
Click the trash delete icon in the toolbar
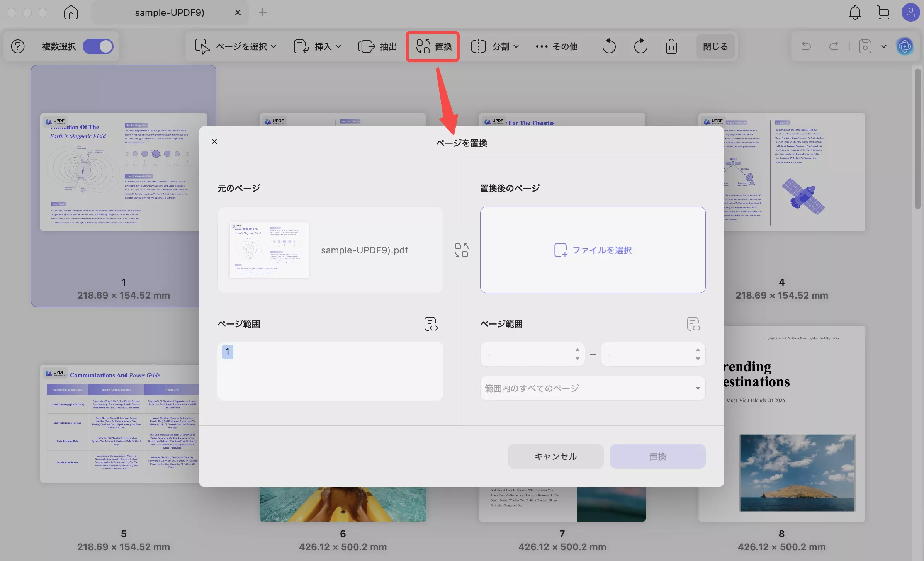coord(671,46)
